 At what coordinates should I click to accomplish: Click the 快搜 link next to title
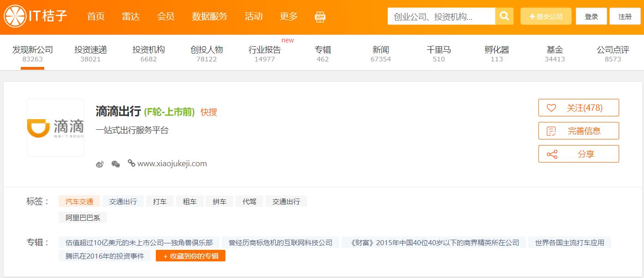click(x=209, y=112)
